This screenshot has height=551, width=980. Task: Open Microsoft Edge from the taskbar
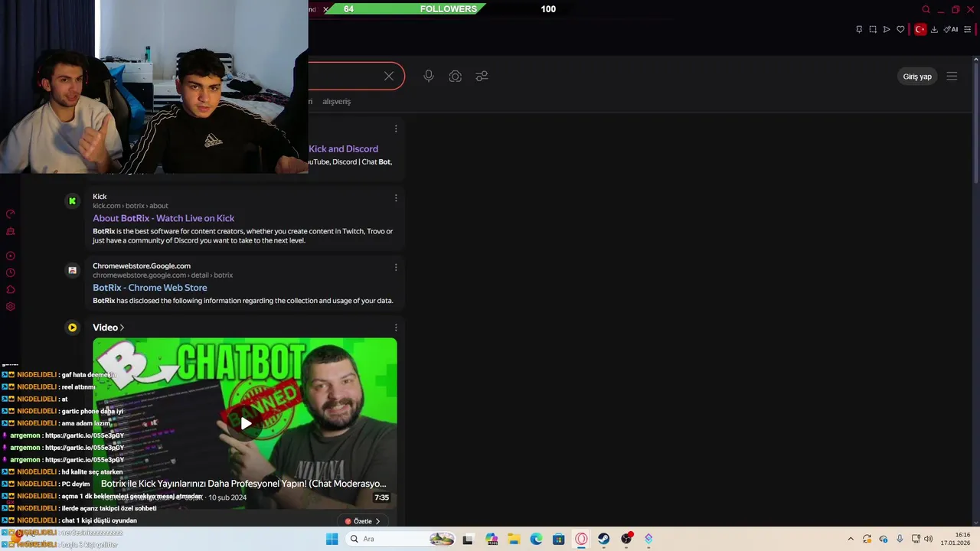coord(536,539)
